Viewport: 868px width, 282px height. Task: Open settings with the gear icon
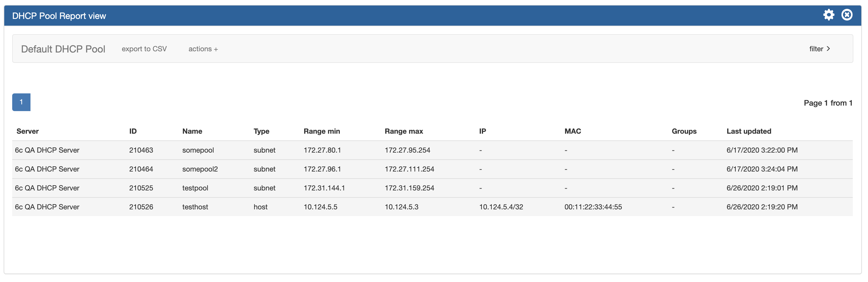829,15
